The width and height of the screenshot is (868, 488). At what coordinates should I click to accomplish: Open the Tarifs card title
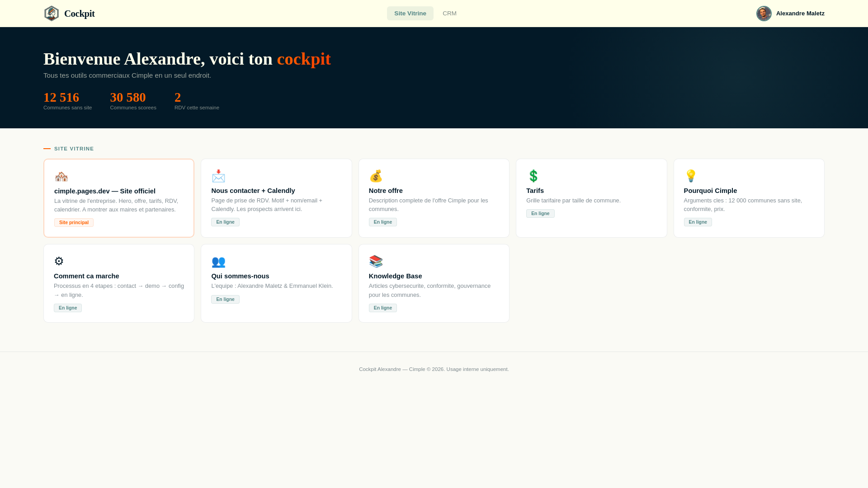[535, 191]
